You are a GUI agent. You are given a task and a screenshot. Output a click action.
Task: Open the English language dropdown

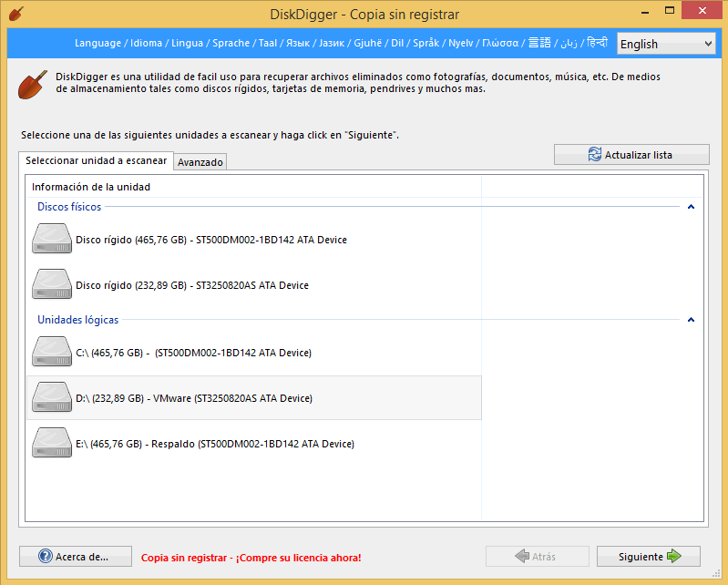pyautogui.click(x=666, y=44)
